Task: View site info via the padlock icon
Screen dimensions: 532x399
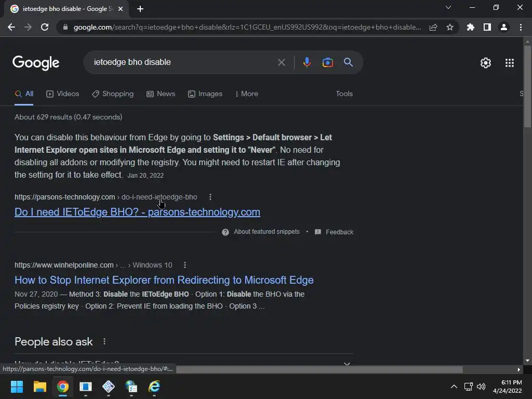Action: pos(65,27)
